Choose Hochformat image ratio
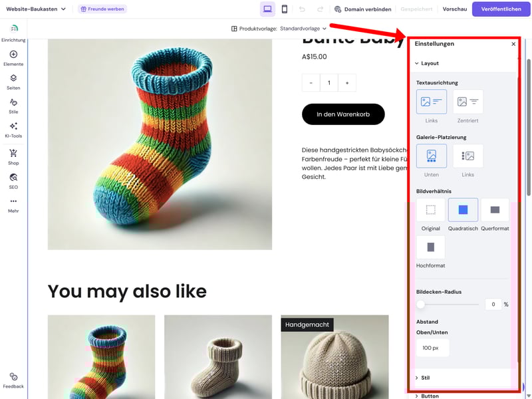 (430, 247)
